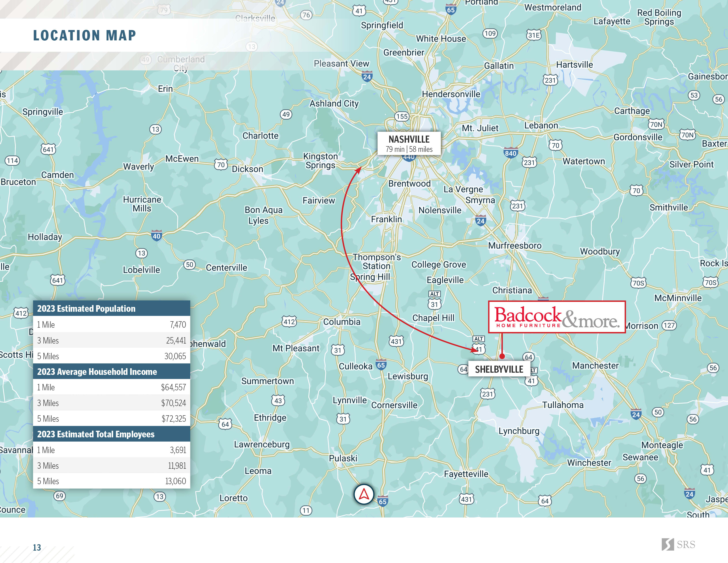Click the route 127 marker near Morrison
The height and width of the screenshot is (563, 728).
pos(669,325)
